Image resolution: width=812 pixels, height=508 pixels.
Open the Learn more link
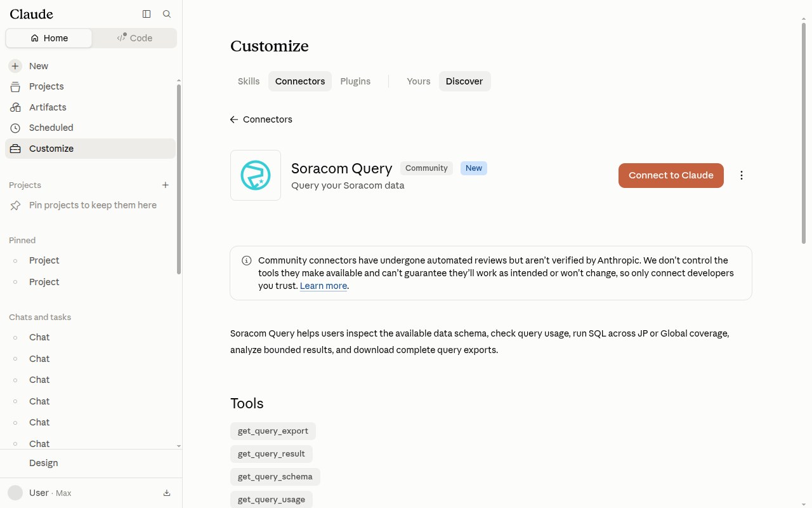click(x=324, y=286)
